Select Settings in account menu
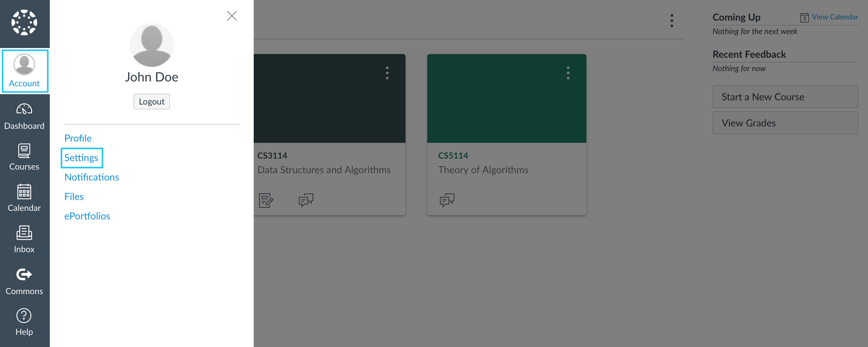 click(x=81, y=157)
